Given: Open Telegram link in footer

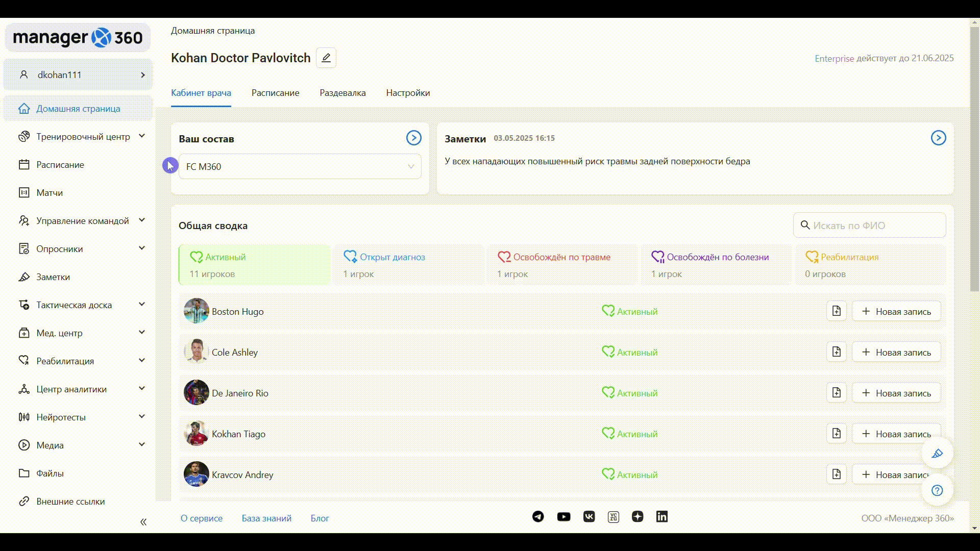Looking at the screenshot, I should (x=538, y=517).
